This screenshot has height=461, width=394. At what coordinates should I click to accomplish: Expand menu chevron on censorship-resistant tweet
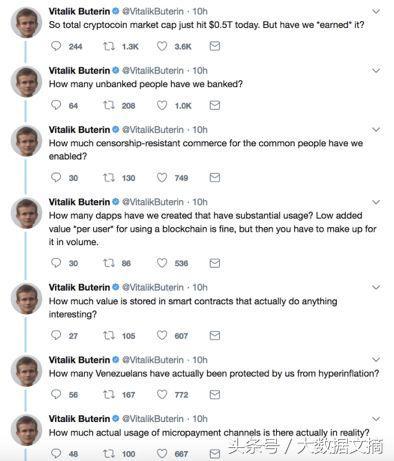click(x=376, y=130)
